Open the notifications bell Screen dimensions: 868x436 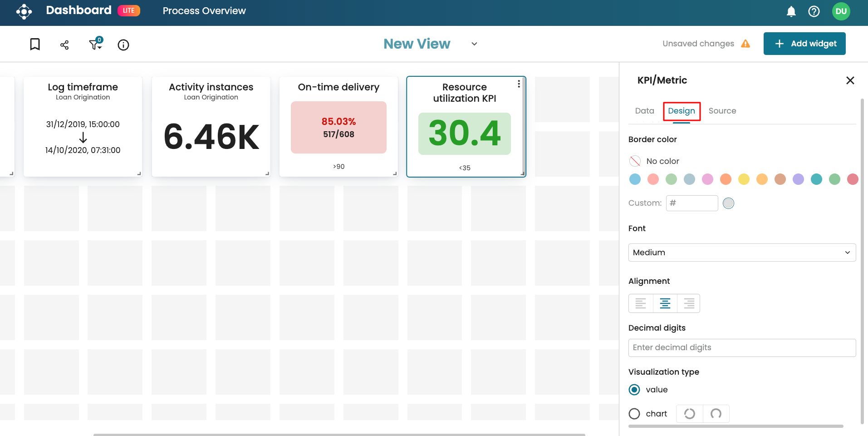[x=791, y=11]
